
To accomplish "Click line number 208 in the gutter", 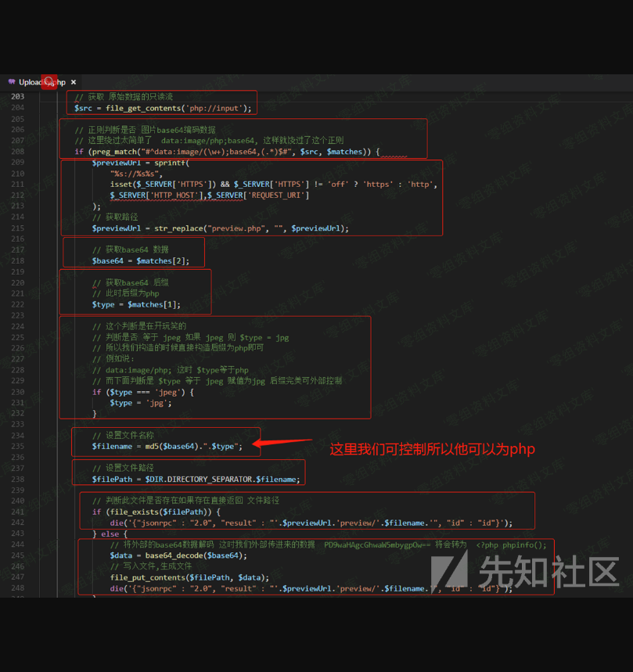I will tap(17, 152).
